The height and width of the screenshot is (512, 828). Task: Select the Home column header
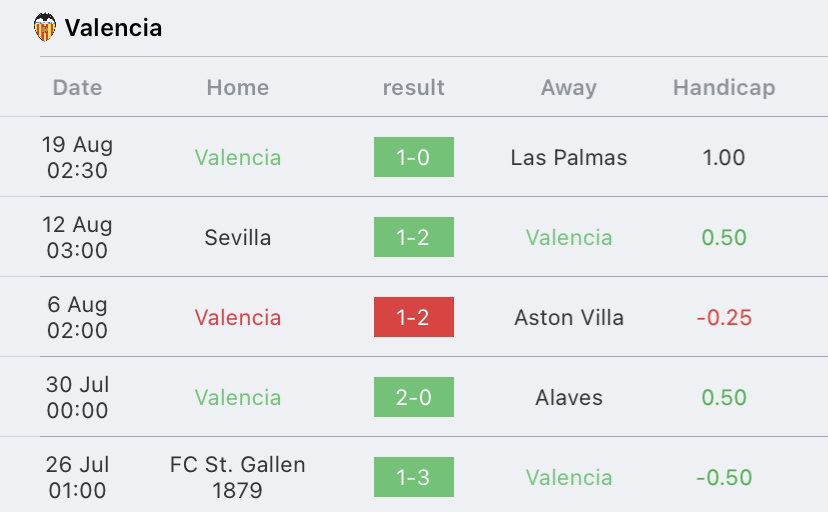pos(238,88)
